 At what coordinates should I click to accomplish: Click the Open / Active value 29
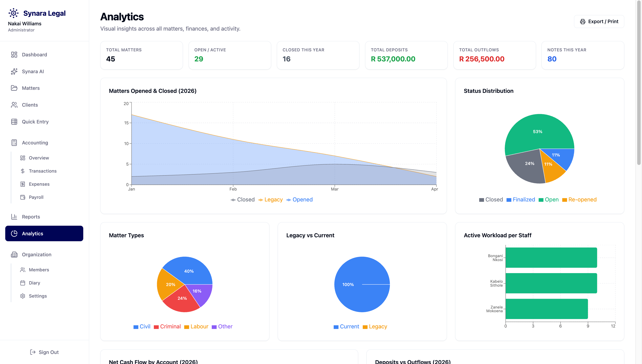pyautogui.click(x=199, y=59)
